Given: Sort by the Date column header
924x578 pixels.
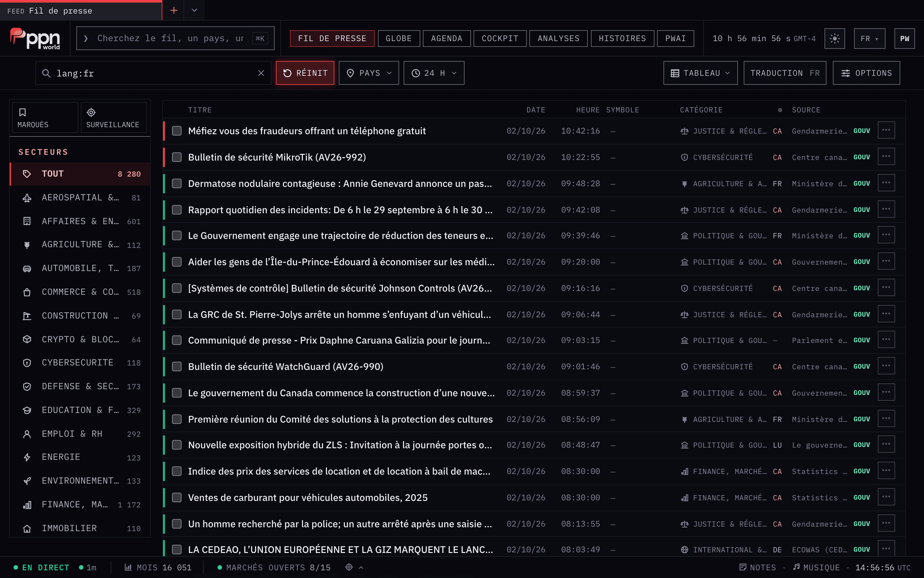Looking at the screenshot, I should coord(536,110).
